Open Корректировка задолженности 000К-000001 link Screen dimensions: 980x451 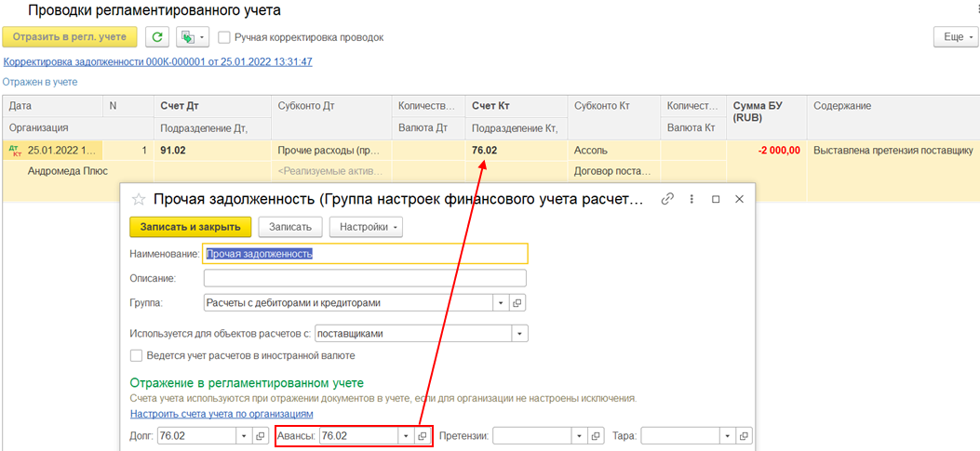point(158,61)
